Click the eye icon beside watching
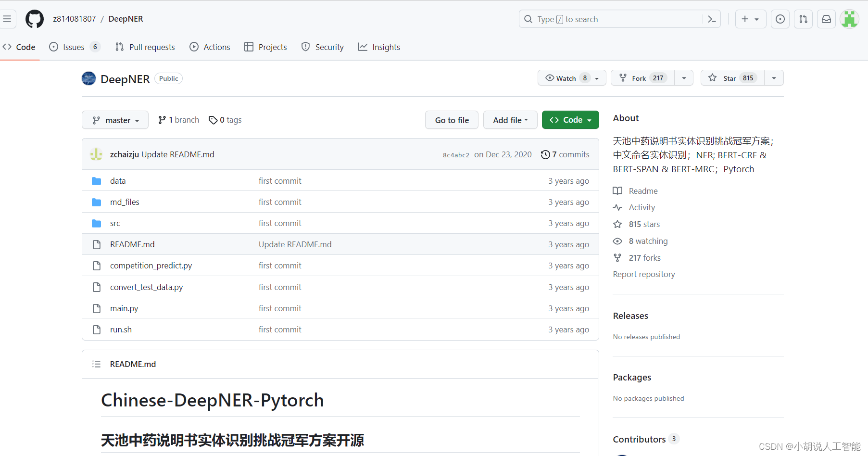 click(617, 241)
